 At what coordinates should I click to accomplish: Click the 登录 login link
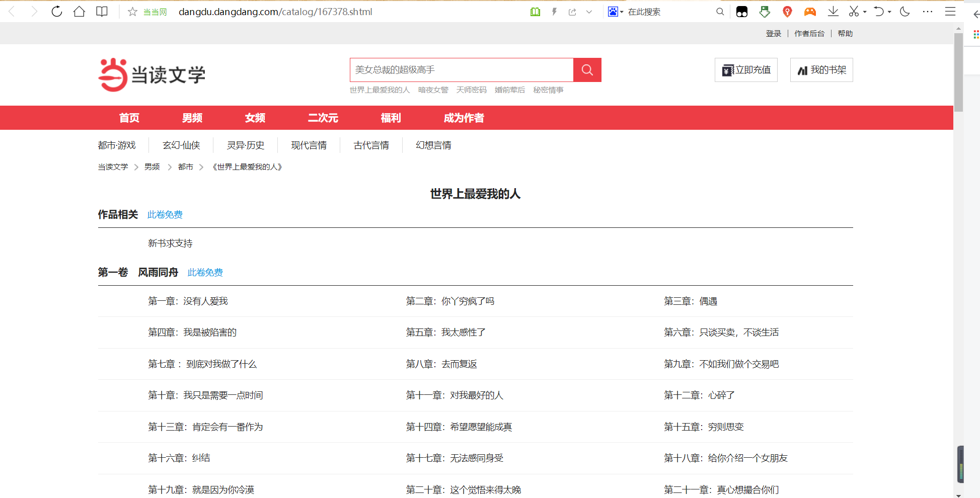tap(774, 33)
